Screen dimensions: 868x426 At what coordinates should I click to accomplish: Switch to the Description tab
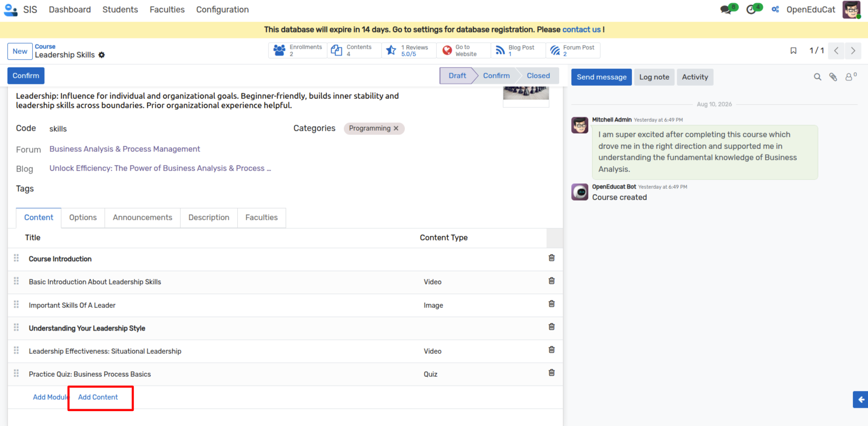[209, 217]
